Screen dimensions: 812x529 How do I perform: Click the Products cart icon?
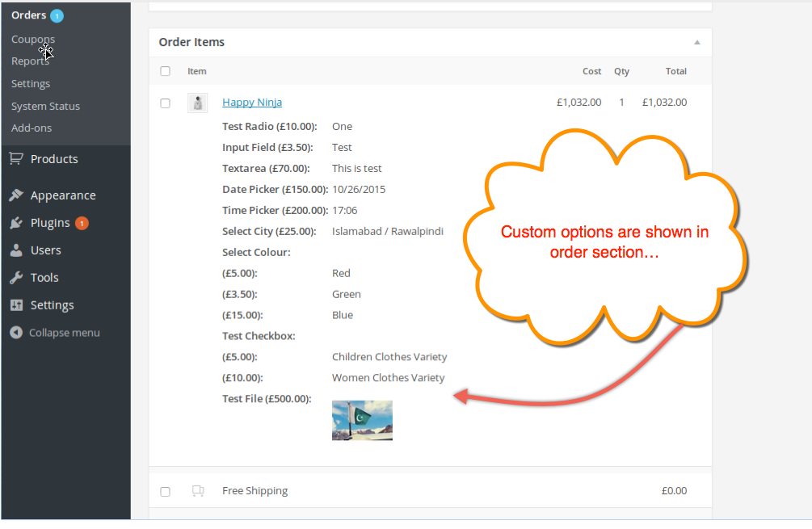pyautogui.click(x=16, y=159)
